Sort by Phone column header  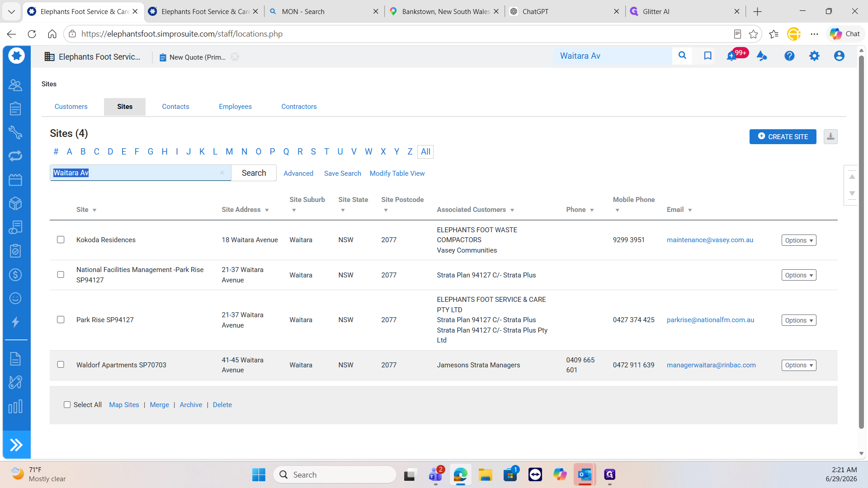click(580, 210)
